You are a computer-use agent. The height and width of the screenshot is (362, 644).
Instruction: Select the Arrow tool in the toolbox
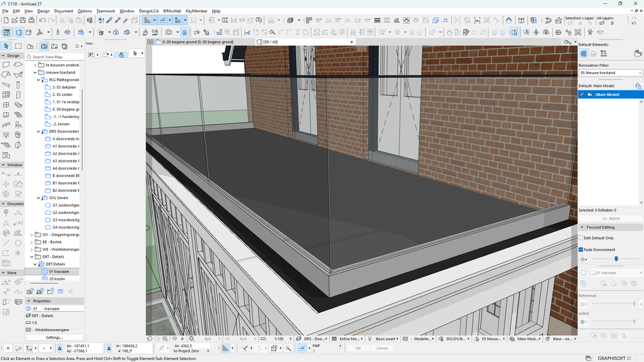click(x=6, y=46)
